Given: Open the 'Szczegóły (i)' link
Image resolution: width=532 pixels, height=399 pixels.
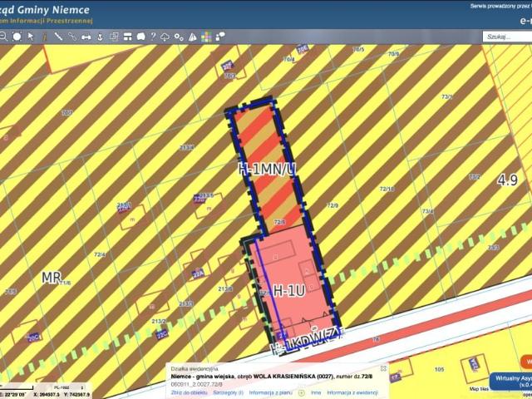Looking at the screenshot, I should click(229, 392).
